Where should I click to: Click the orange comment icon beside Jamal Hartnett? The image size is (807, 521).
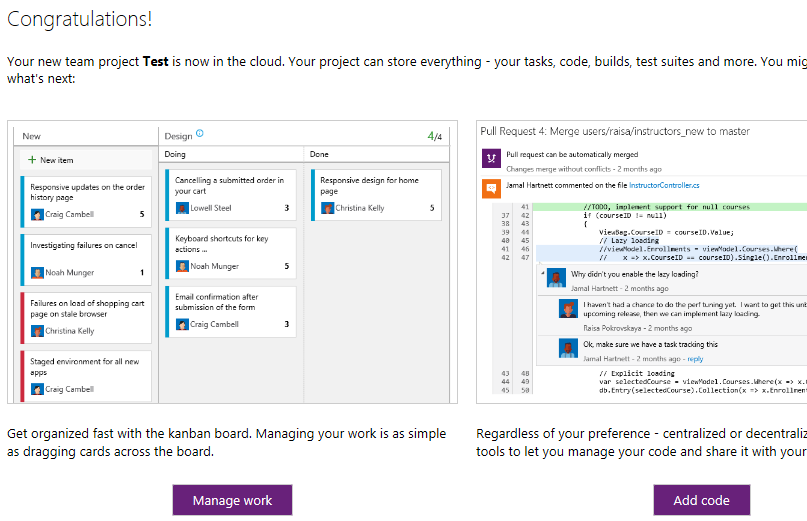click(490, 187)
